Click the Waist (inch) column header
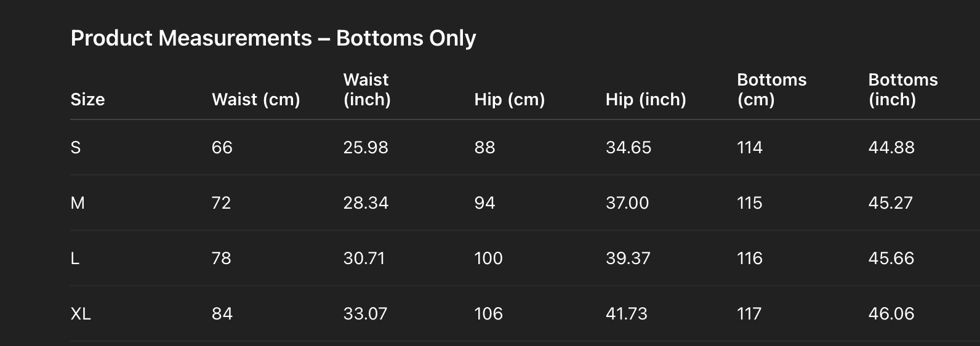 tap(366, 89)
